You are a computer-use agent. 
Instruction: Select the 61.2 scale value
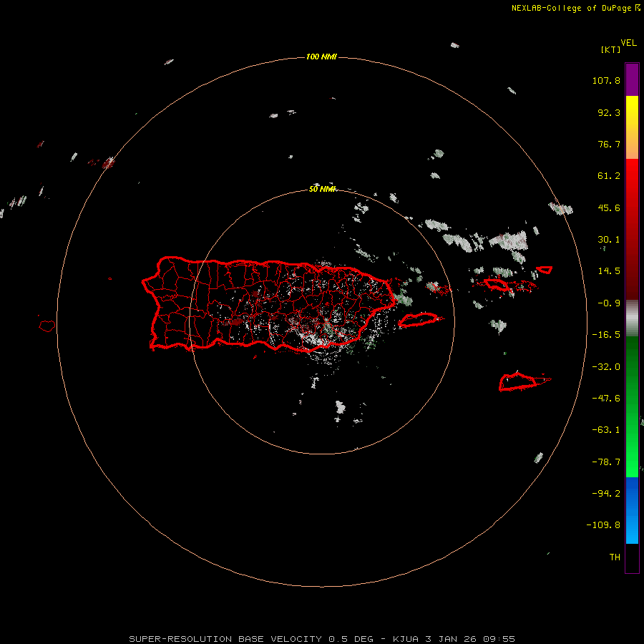[x=609, y=176]
